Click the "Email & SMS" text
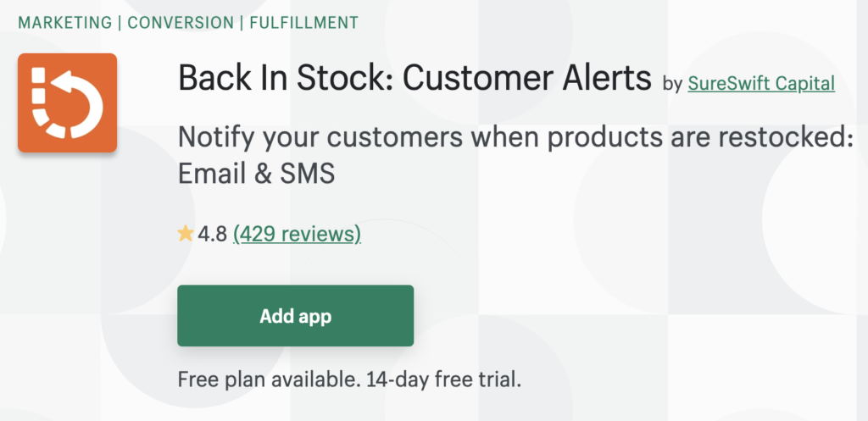The width and height of the screenshot is (868, 421). (x=256, y=174)
